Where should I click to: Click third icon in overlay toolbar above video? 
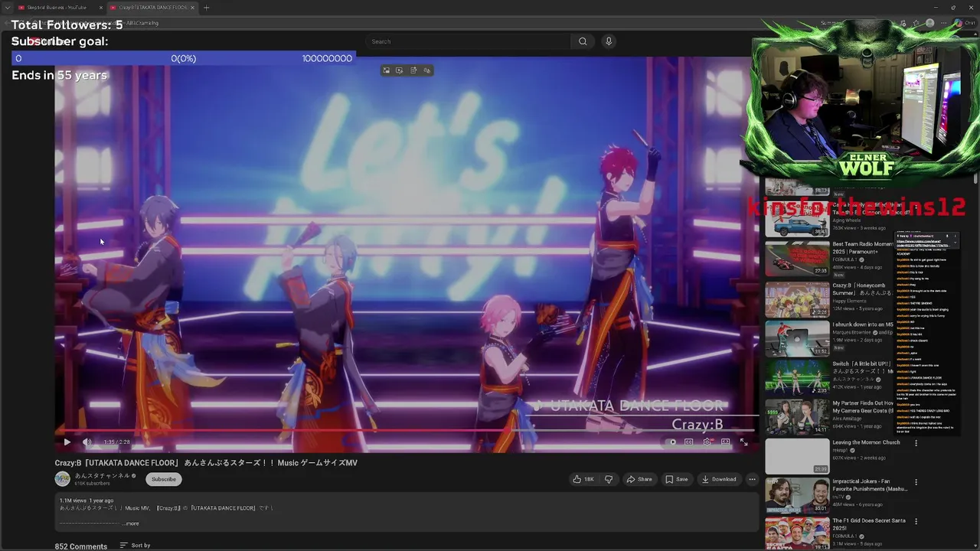point(413,70)
